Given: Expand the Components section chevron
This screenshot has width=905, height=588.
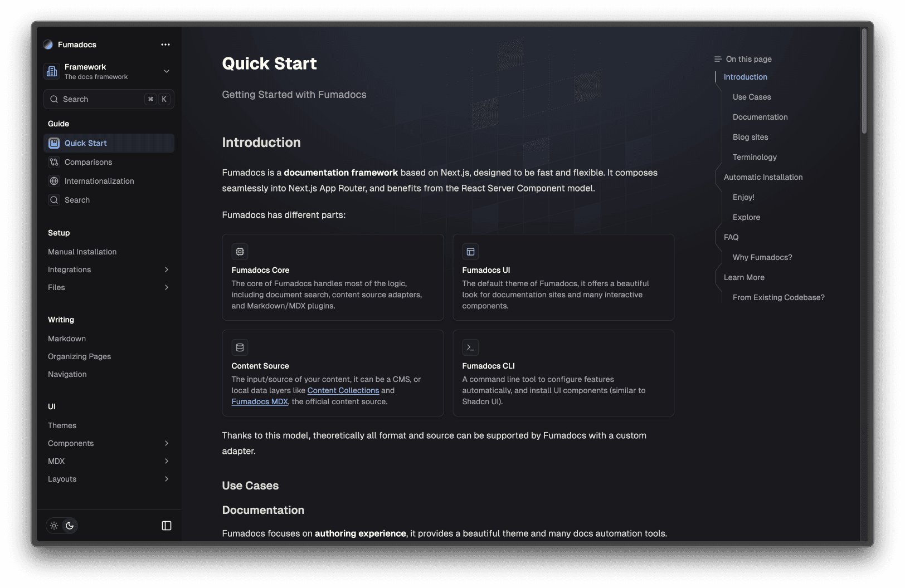Looking at the screenshot, I should (x=166, y=443).
